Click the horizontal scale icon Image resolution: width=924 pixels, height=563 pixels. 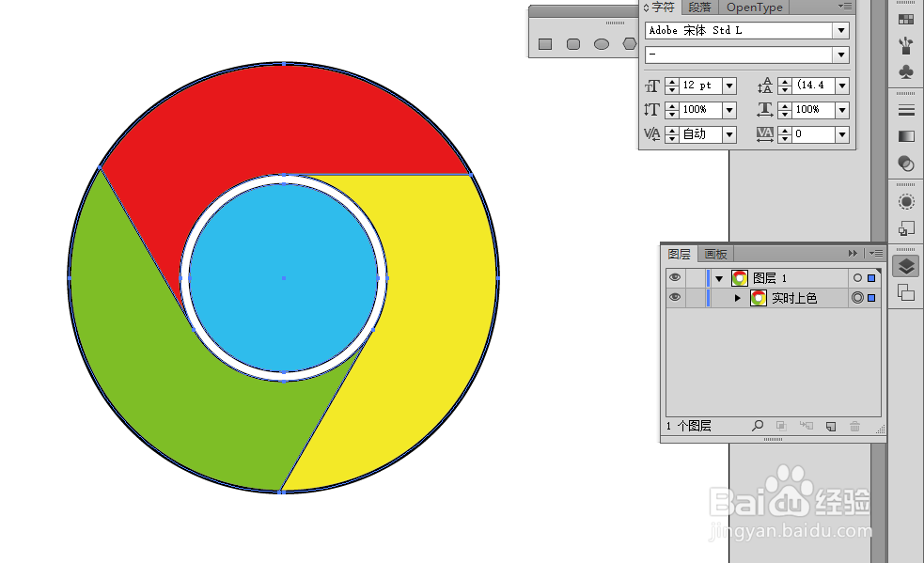pyautogui.click(x=765, y=110)
